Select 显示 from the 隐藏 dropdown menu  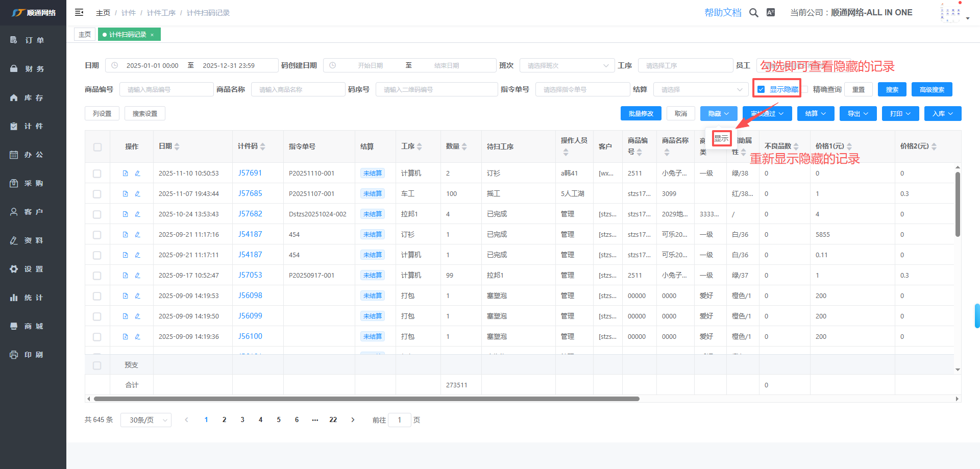click(x=721, y=138)
